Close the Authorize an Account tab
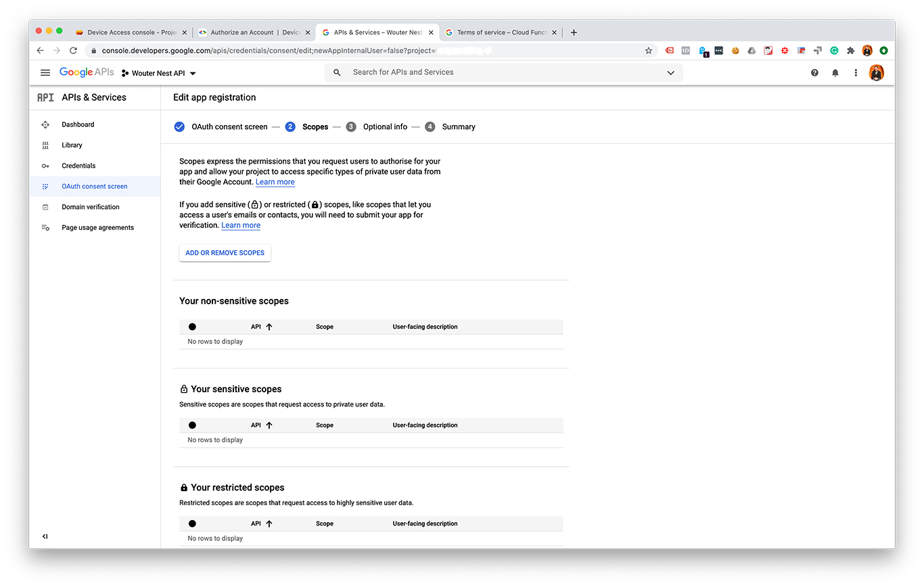924x587 pixels. [x=308, y=32]
